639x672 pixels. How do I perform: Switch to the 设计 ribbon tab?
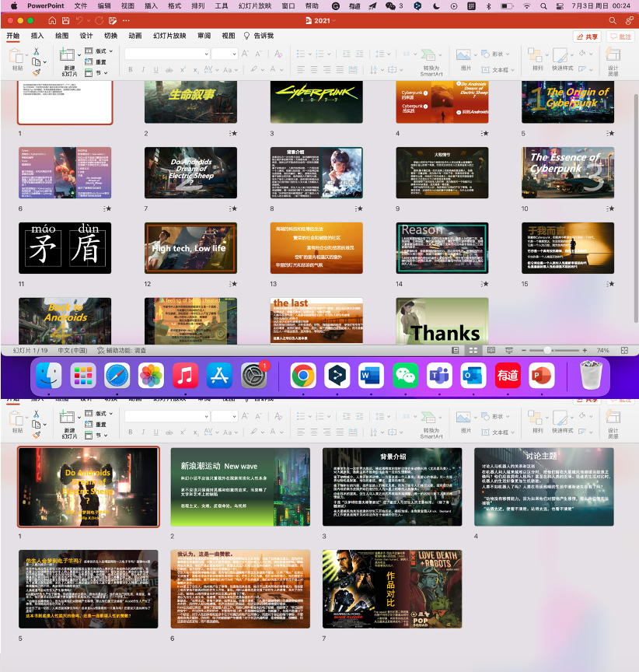86,36
